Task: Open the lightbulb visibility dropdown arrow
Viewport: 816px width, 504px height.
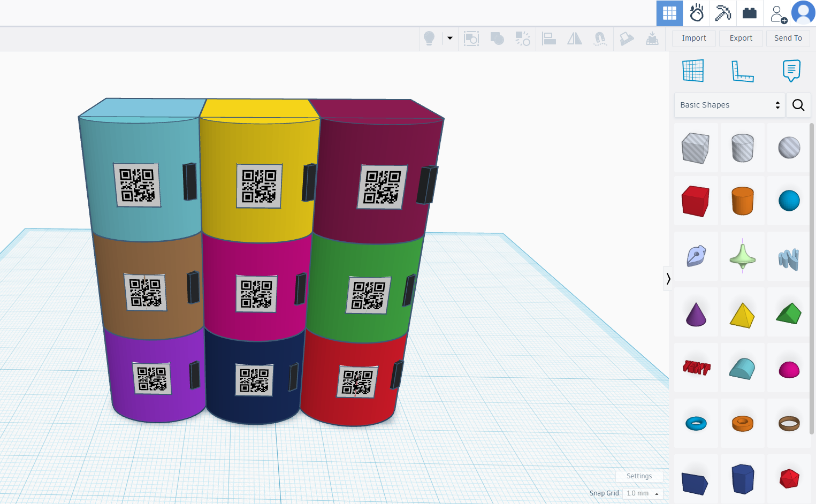Action: coord(450,38)
